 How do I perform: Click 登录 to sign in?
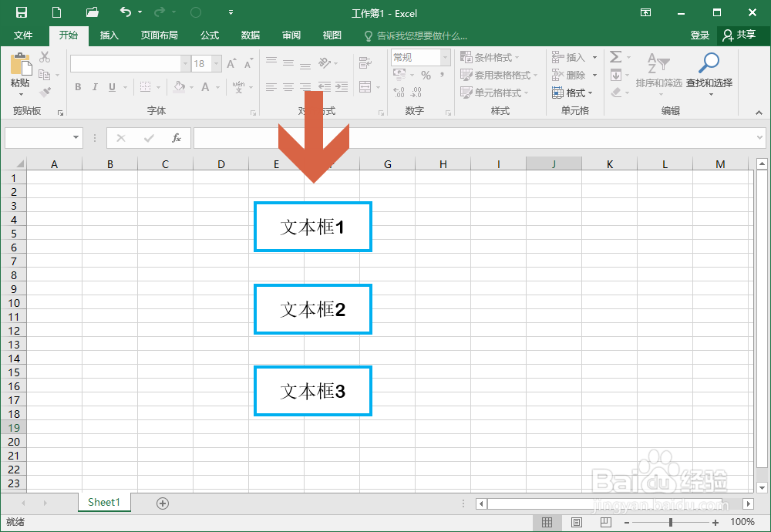click(700, 35)
